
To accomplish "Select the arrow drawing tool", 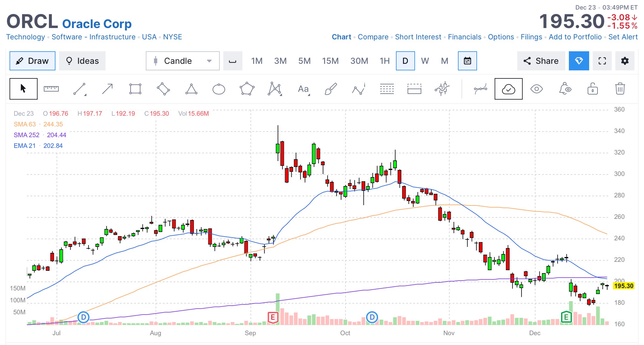I will click(107, 89).
